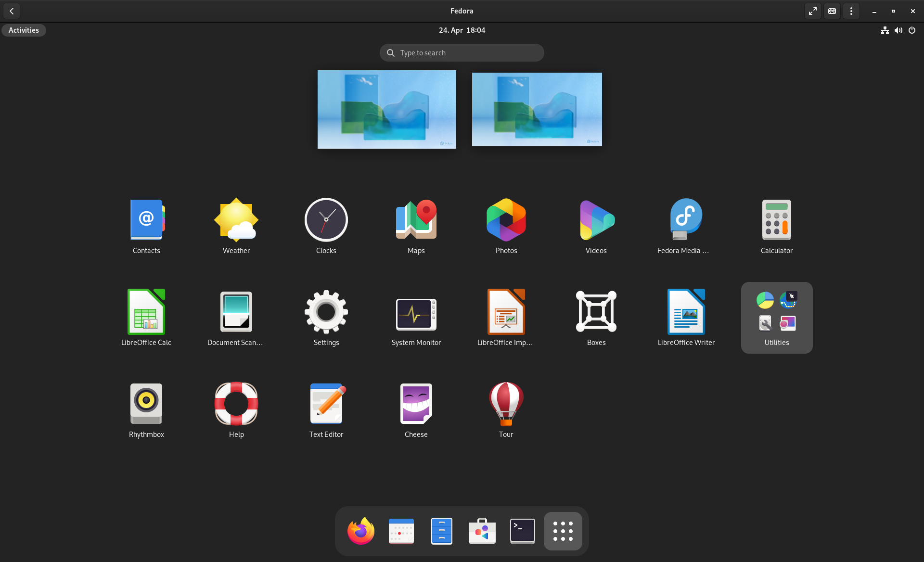
Task: Click the Activities button
Action: click(24, 30)
